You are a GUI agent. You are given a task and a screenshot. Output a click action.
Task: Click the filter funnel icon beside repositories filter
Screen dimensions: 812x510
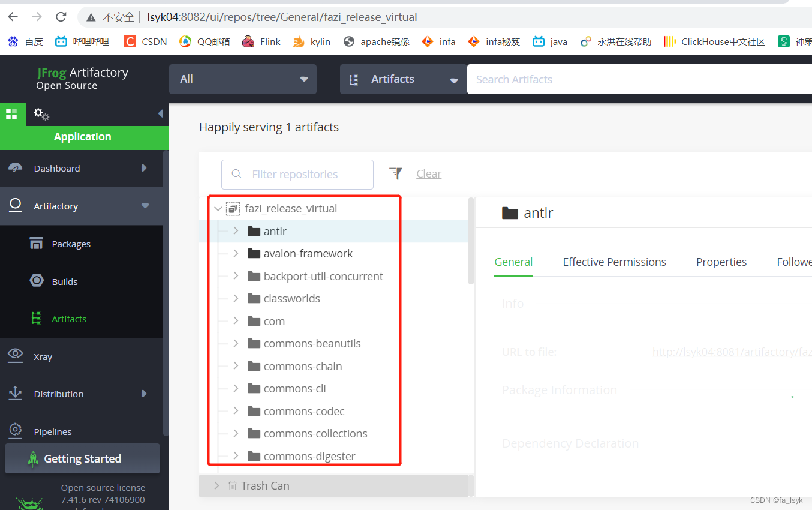tap(395, 173)
